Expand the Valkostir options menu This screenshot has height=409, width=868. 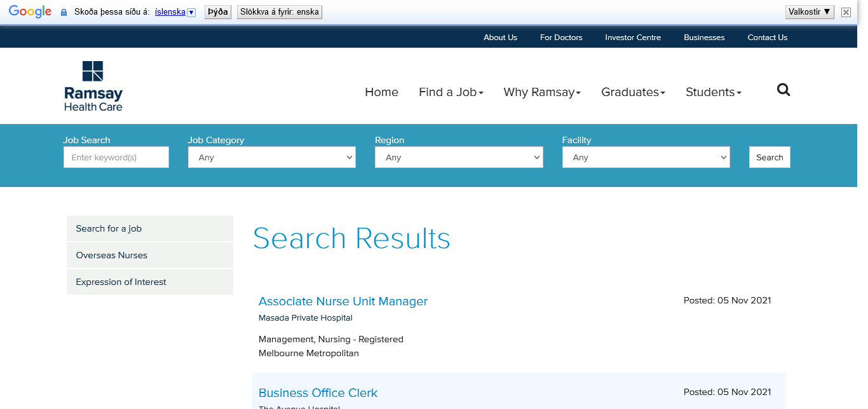coord(809,11)
